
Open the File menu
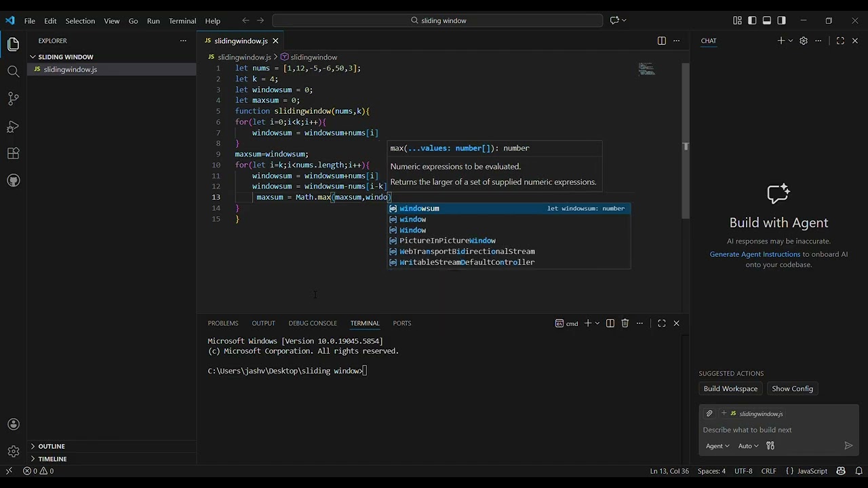30,20
